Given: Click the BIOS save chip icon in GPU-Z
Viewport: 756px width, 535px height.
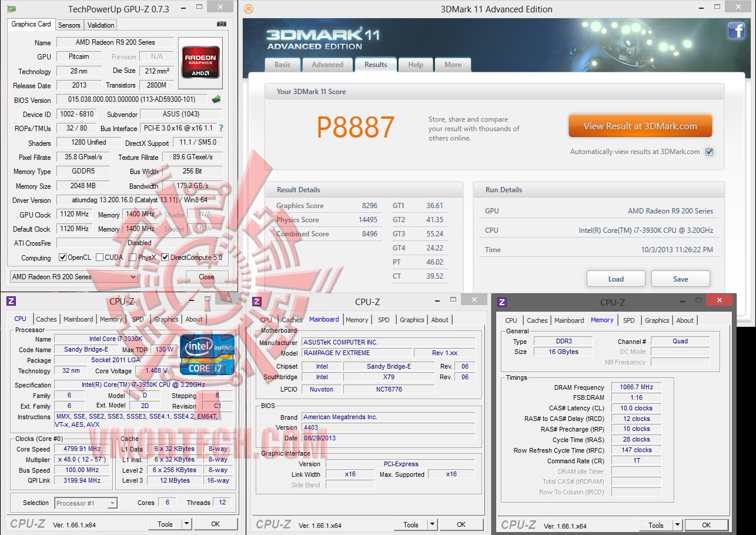Looking at the screenshot, I should click(x=216, y=99).
